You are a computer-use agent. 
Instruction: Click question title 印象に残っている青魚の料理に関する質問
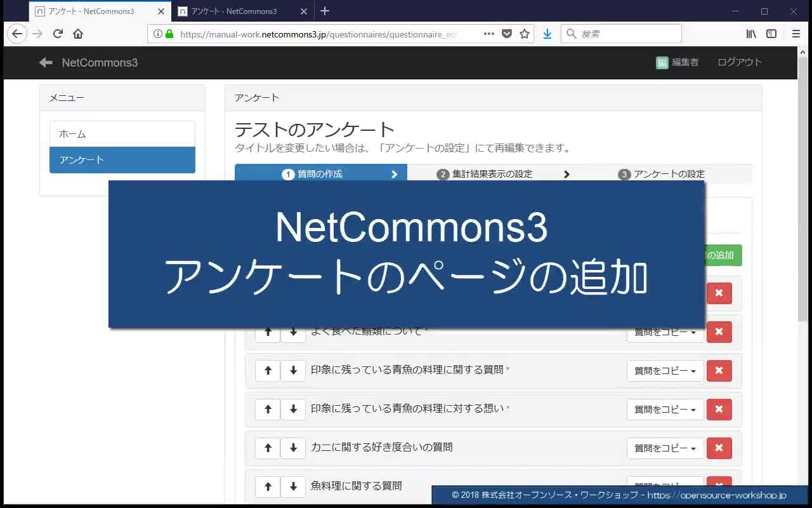point(407,370)
